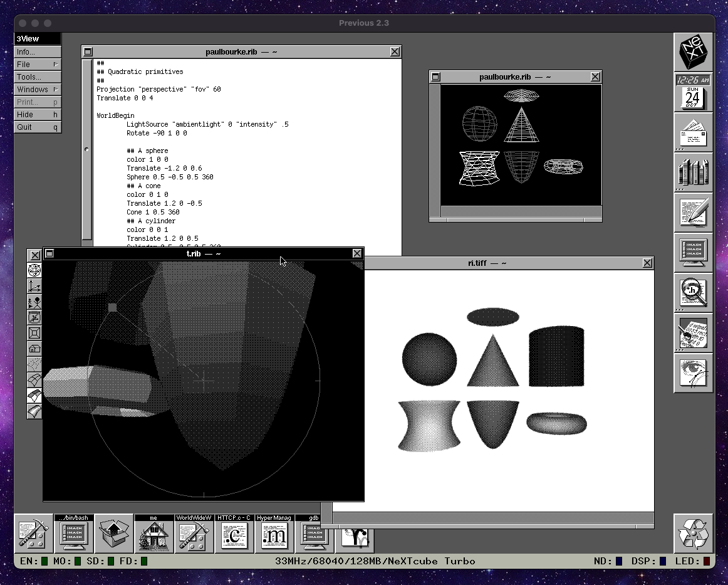Open the Digital Librarian books icon
Screen dimensions: 728x585
click(x=694, y=173)
